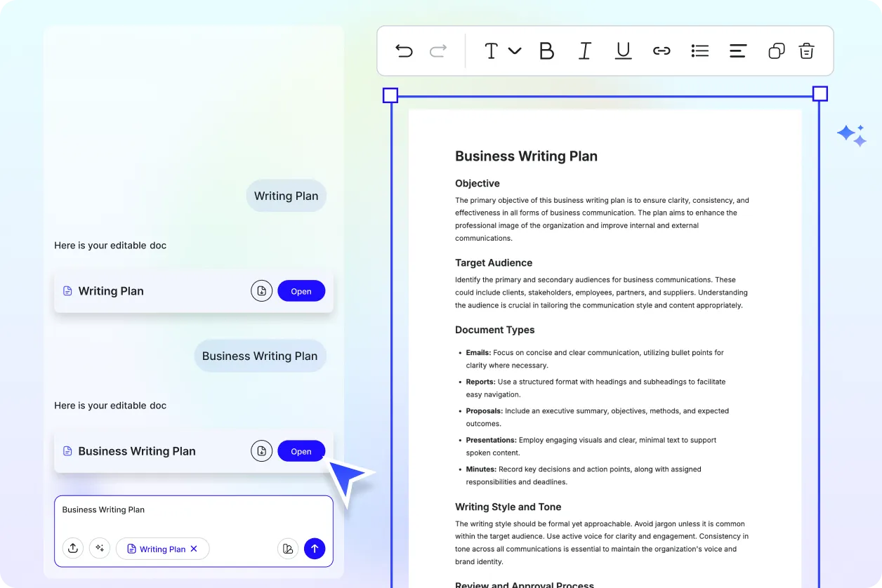Undo the last change in the toolbar
Viewport: 882px width, 588px height.
(x=404, y=51)
